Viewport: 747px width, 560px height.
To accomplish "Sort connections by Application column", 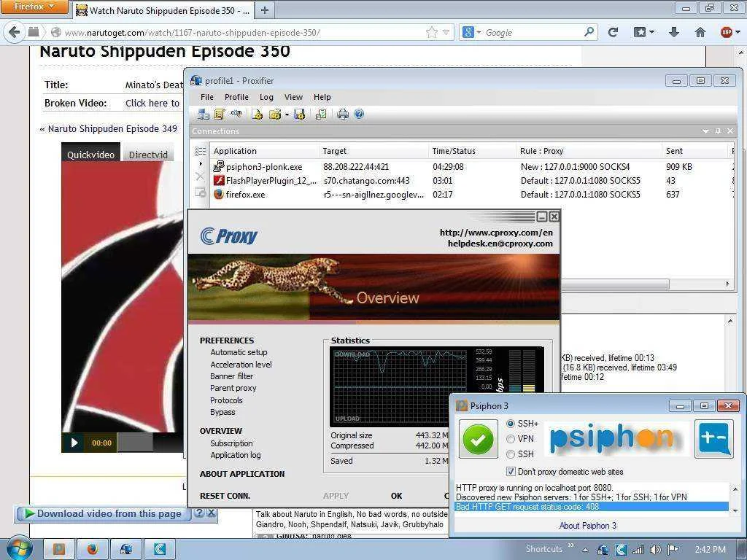I will (264, 151).
